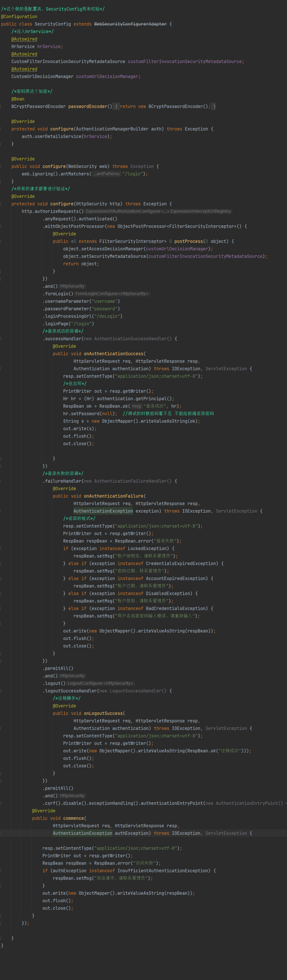The width and height of the screenshot is (287, 980).
Task: Click .logoutSuccessHandler method call
Action: click(70, 691)
